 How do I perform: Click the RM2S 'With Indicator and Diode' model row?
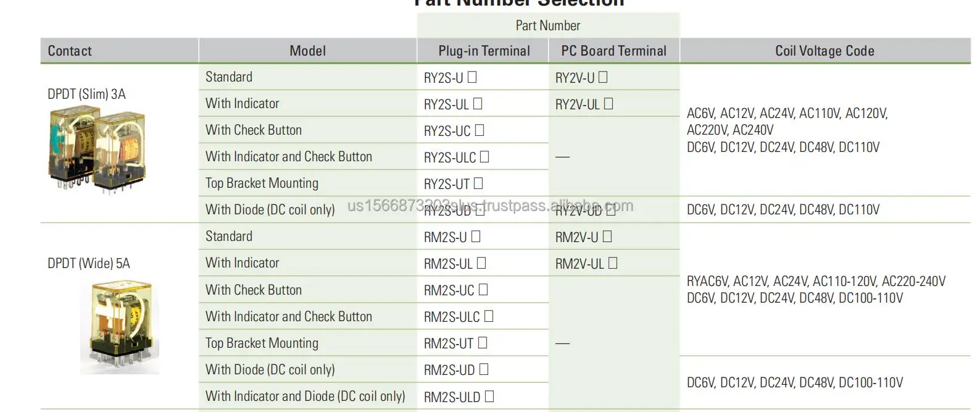pyautogui.click(x=305, y=397)
